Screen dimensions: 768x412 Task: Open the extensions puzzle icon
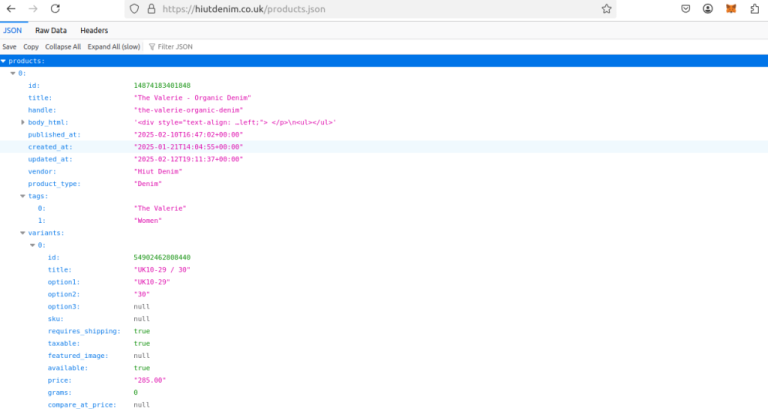[x=753, y=8]
